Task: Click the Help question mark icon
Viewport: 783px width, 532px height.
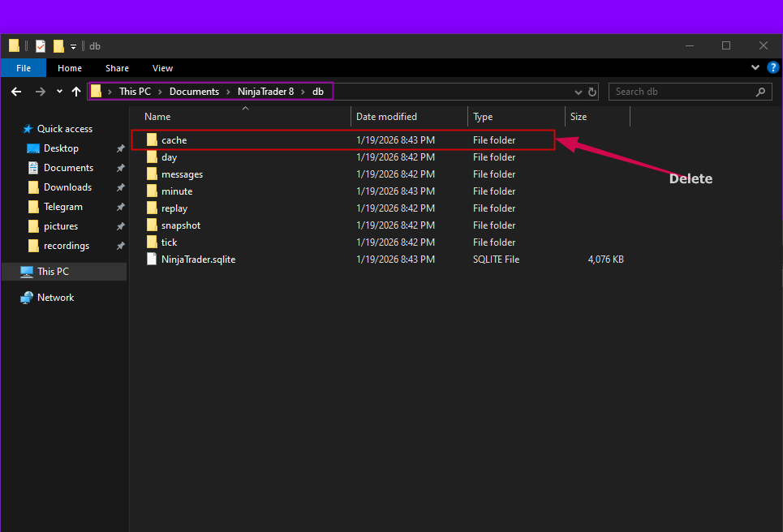Action: click(x=772, y=68)
